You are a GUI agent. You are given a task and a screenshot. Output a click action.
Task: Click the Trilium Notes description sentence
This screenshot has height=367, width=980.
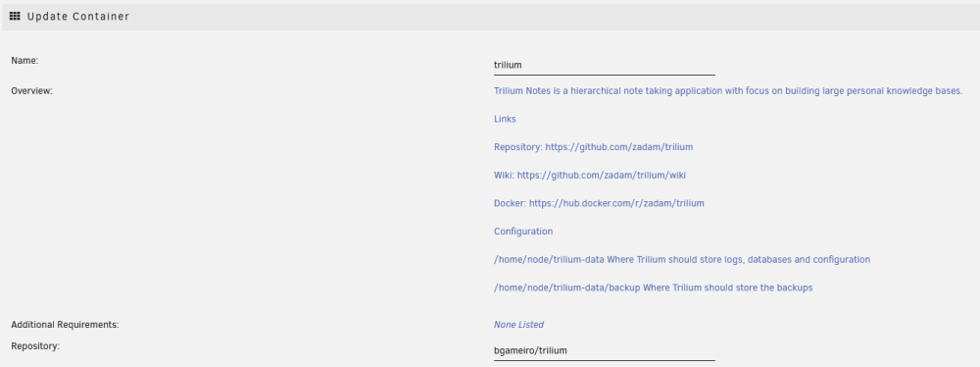pyautogui.click(x=728, y=91)
